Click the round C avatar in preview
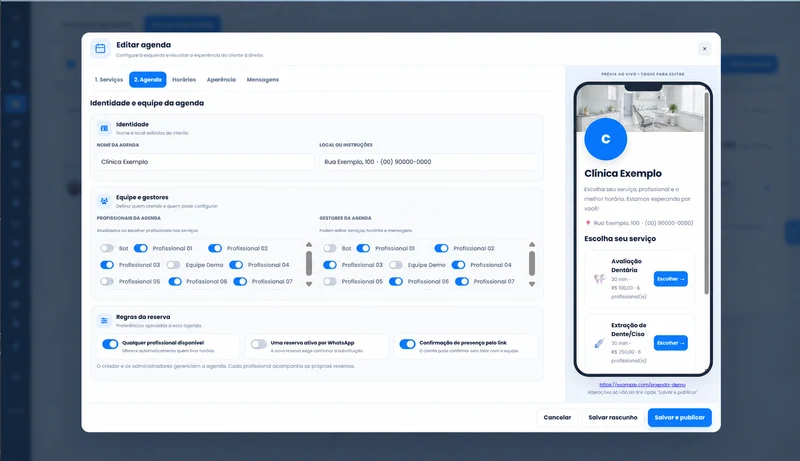The image size is (800, 461). tap(606, 139)
